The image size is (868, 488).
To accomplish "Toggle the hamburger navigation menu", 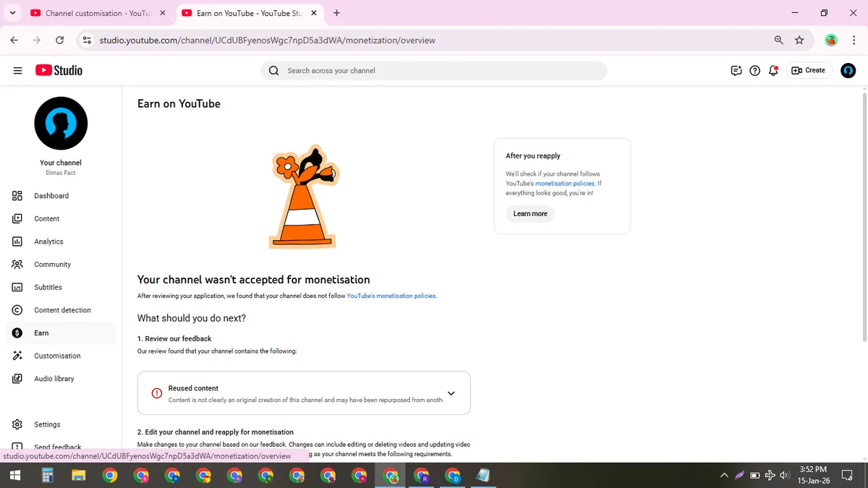I will pos(18,70).
